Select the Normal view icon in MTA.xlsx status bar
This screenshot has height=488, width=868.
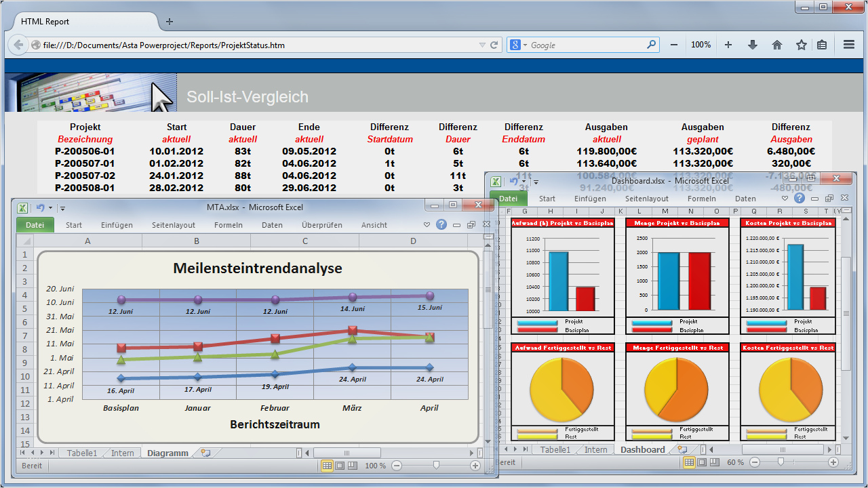pyautogui.click(x=328, y=466)
